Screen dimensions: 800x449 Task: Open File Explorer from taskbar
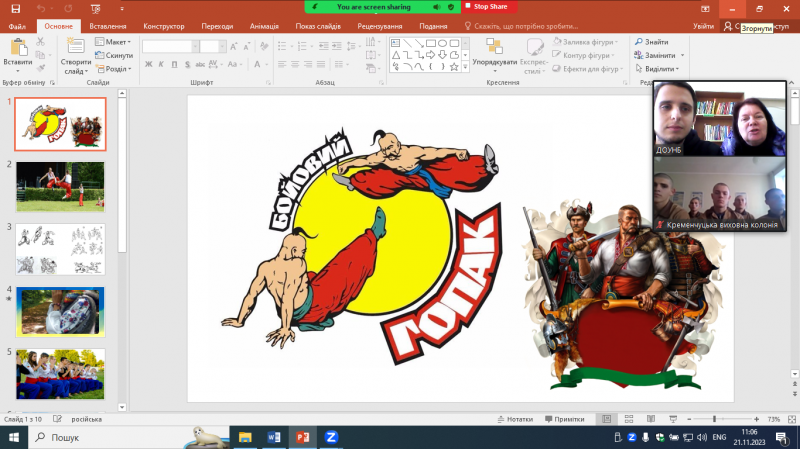245,437
